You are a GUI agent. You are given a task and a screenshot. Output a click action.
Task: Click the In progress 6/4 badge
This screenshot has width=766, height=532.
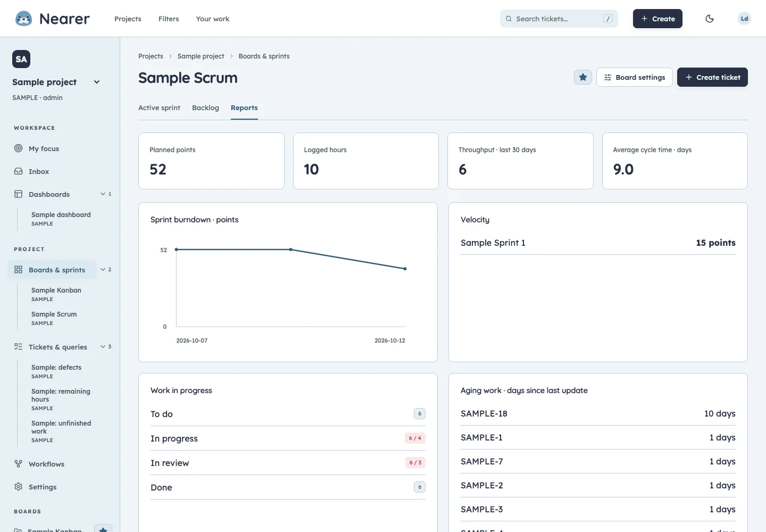pyautogui.click(x=415, y=438)
